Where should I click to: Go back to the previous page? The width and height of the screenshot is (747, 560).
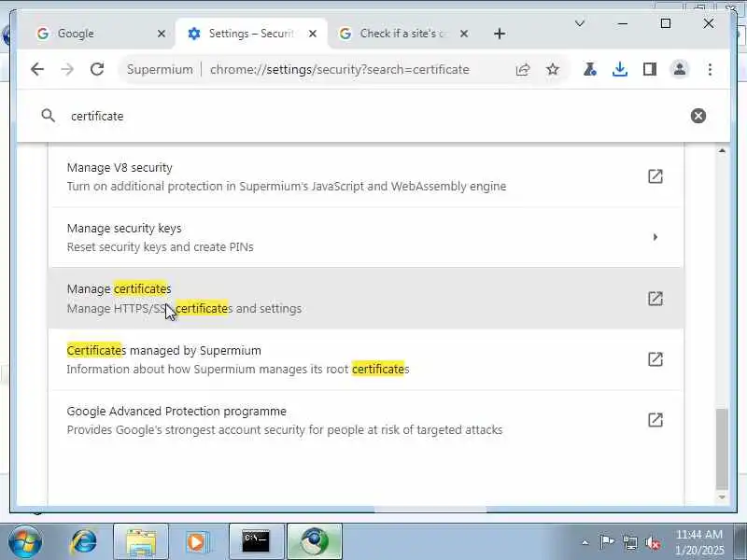pyautogui.click(x=37, y=69)
